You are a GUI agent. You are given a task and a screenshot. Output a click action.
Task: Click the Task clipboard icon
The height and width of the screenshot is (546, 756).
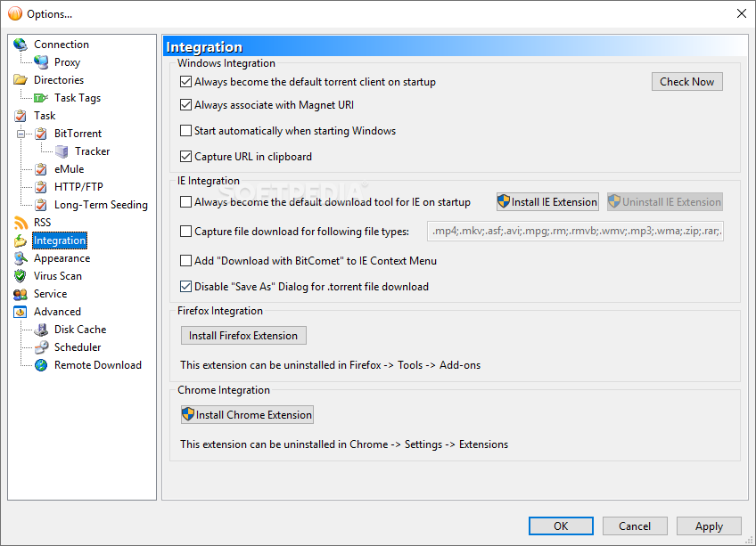click(x=21, y=116)
